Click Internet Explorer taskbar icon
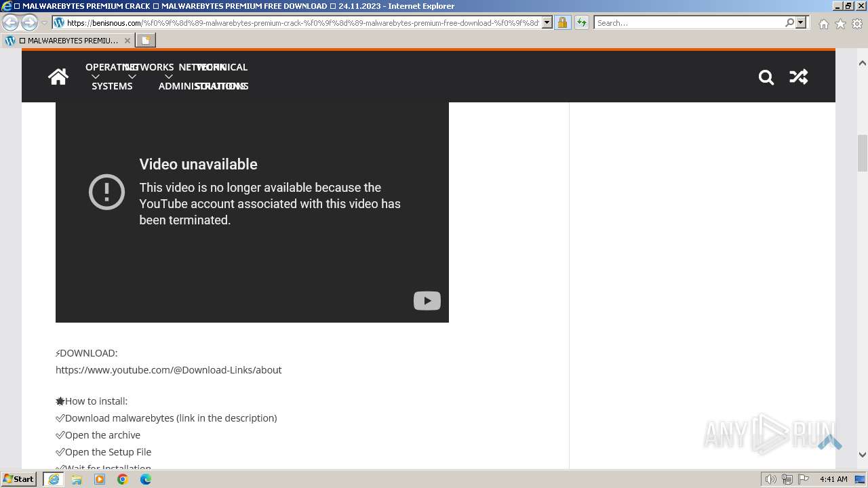Image resolution: width=868 pixels, height=488 pixels. click(54, 479)
